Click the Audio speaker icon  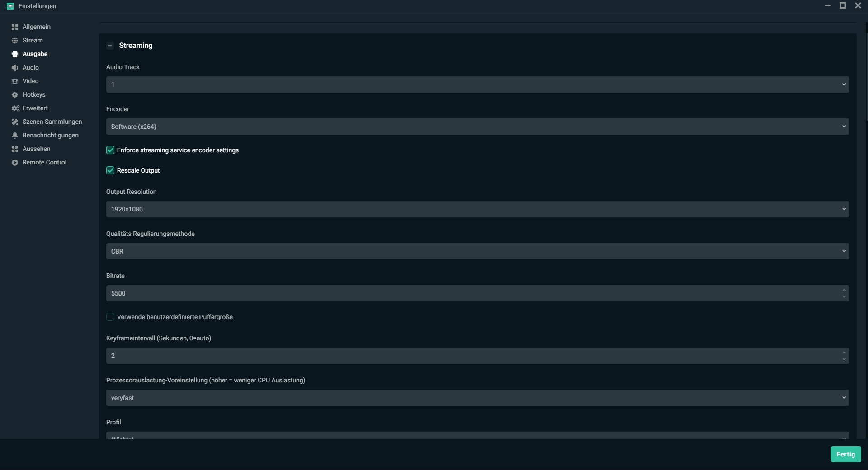click(x=15, y=68)
